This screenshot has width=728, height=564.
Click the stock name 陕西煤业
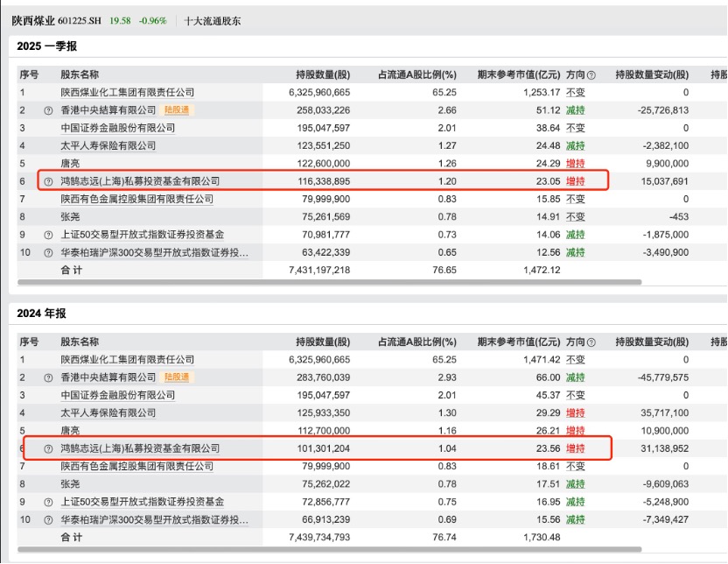pos(35,18)
